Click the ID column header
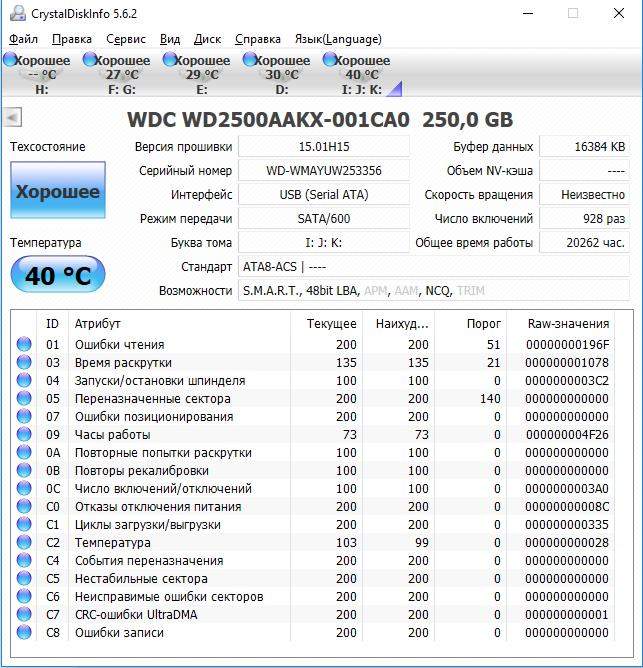The width and height of the screenshot is (643, 668). [52, 324]
